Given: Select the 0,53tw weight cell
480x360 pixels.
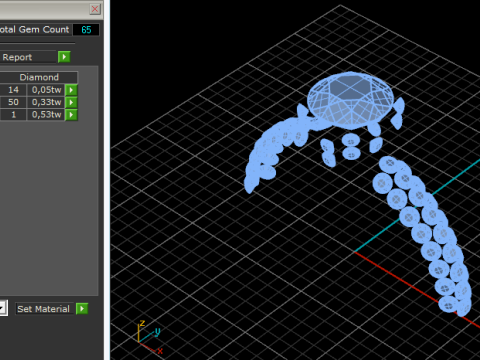Looking at the screenshot, I should click(46, 115).
